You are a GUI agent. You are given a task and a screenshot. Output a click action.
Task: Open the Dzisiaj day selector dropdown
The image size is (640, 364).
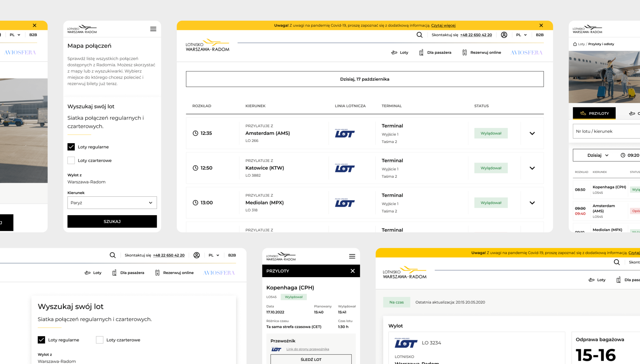(x=597, y=155)
